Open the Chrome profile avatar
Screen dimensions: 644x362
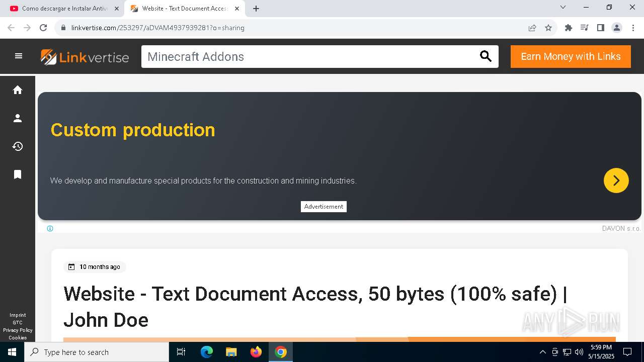[617, 28]
